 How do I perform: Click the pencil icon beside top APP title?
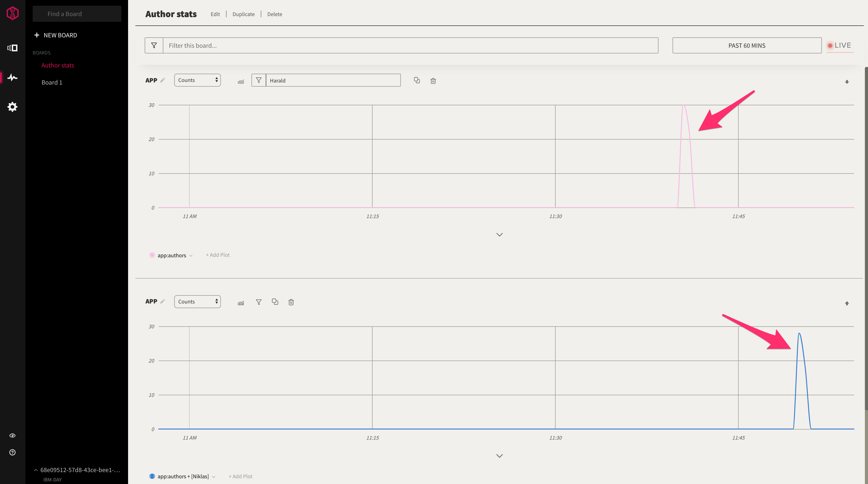point(163,80)
